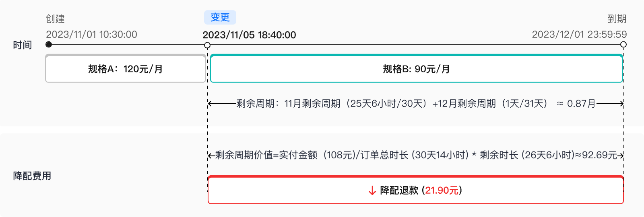Click the 降配退款 refund box
The height and width of the screenshot is (217, 644).
(x=416, y=190)
